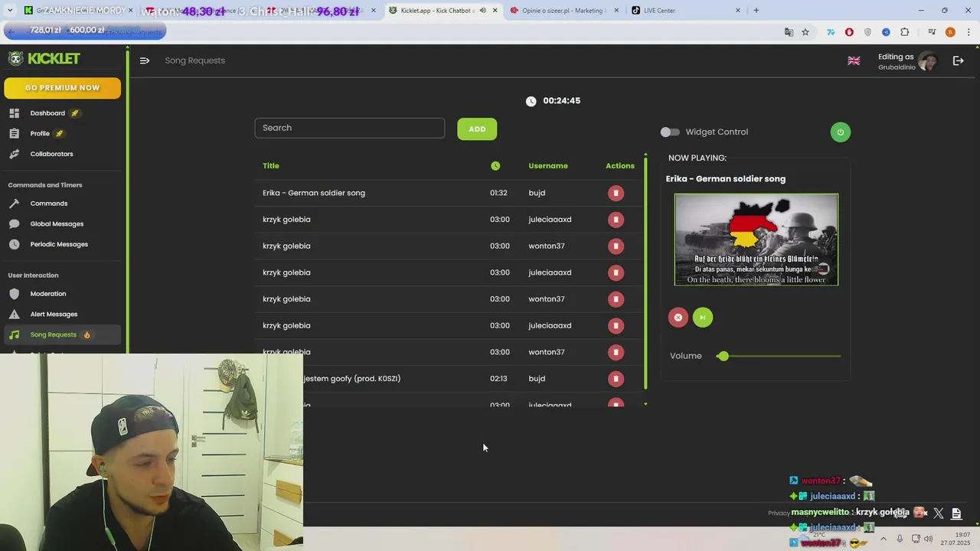Delete the jestem goofy song request
Viewport: 980px width, 551px height.
point(616,379)
